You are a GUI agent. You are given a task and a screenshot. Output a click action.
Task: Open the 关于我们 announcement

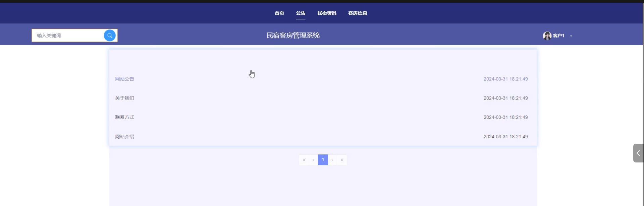coord(124,98)
